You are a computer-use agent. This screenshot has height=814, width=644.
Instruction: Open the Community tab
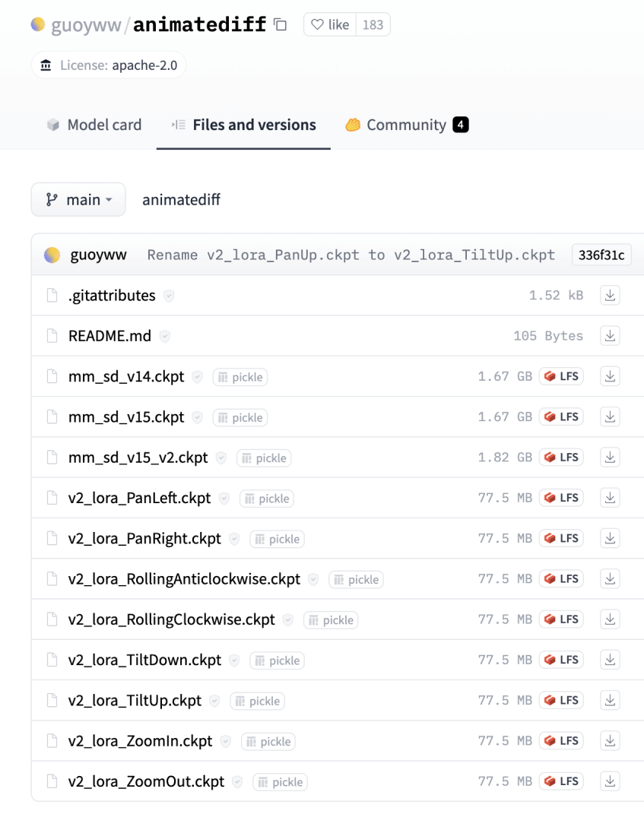tap(407, 125)
